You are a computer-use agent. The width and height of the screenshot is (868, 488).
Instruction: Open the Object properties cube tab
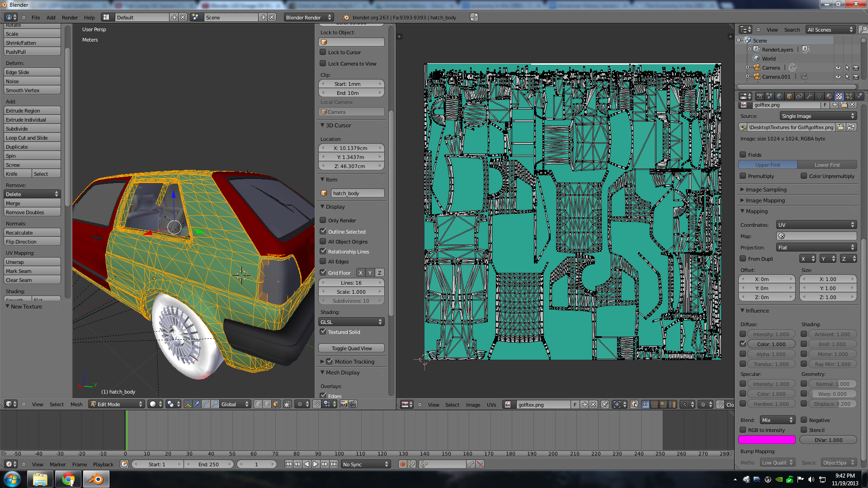point(789,96)
